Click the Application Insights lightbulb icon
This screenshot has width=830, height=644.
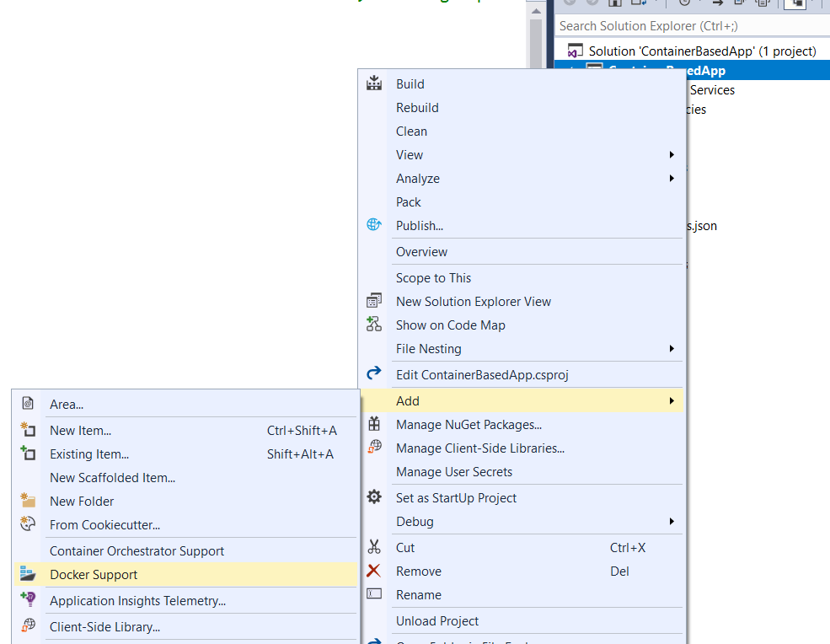point(28,599)
